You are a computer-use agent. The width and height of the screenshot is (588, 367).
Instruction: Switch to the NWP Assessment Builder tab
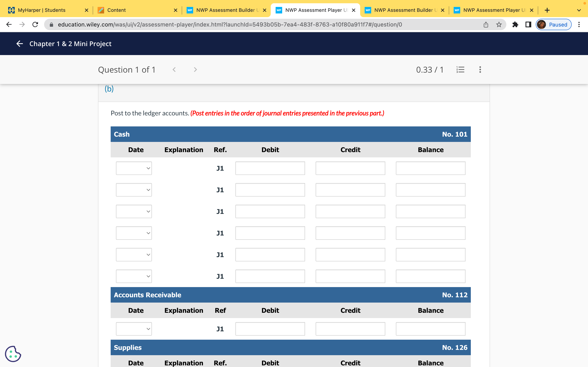click(225, 10)
